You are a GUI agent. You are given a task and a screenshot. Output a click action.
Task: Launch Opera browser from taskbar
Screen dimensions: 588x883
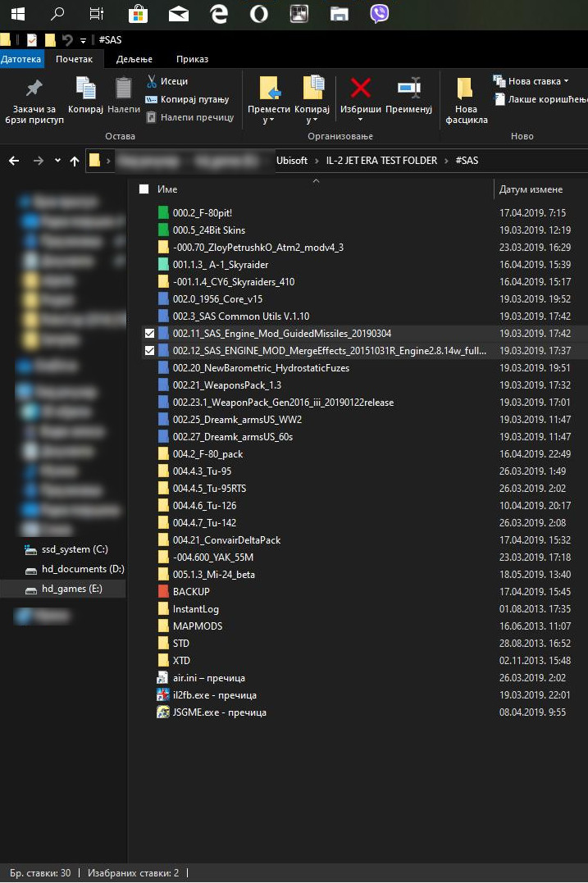tap(258, 13)
